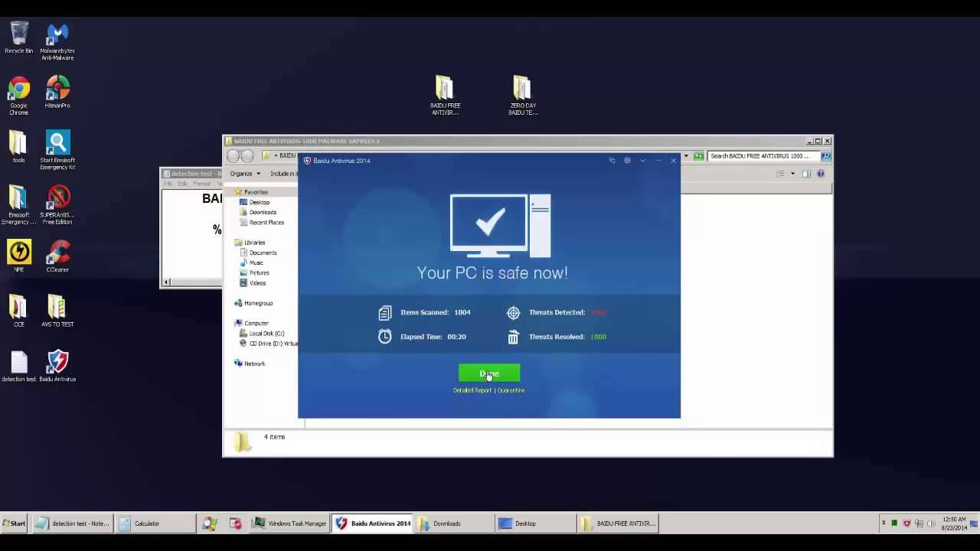
Task: Switch to Windows Task Manager taskbar button
Action: [291, 523]
